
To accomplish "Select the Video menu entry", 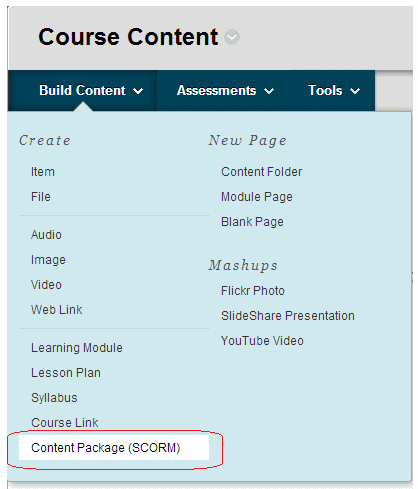I will (46, 285).
